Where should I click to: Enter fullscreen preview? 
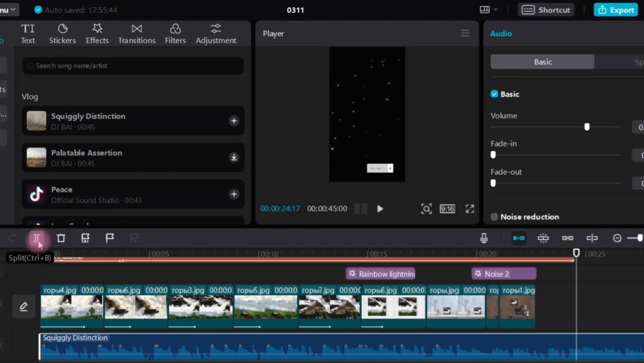pos(470,209)
